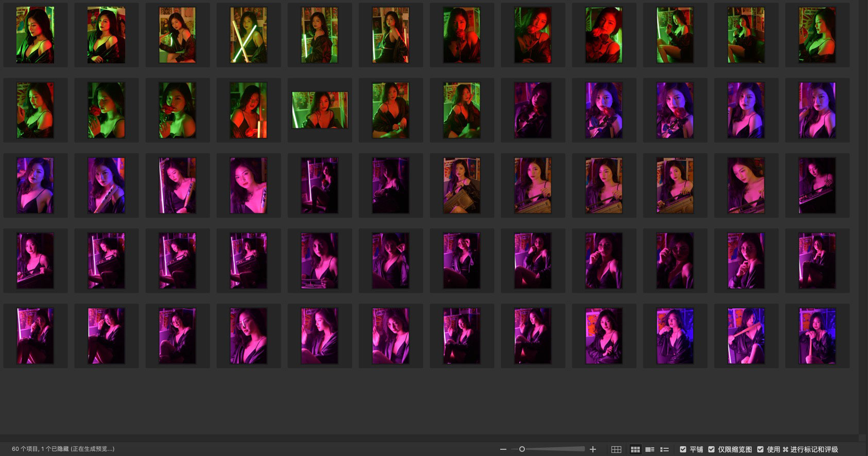The image size is (868, 456).
Task: Click the minus icon to shrink thumbnails
Action: (x=503, y=449)
